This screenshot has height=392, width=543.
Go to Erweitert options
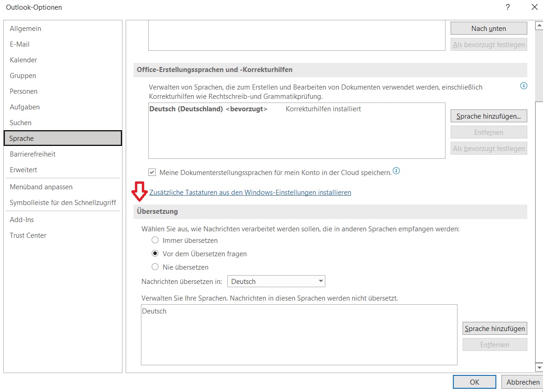[63, 169]
